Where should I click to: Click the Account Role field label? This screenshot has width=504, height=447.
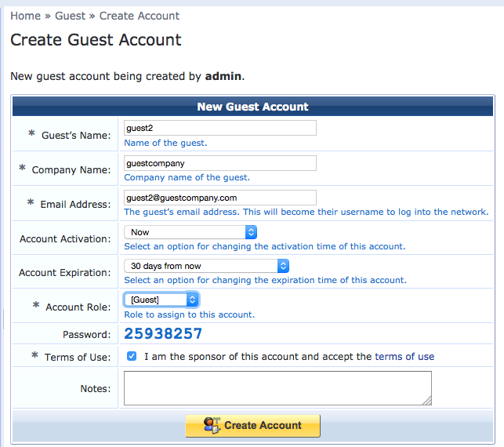point(78,307)
